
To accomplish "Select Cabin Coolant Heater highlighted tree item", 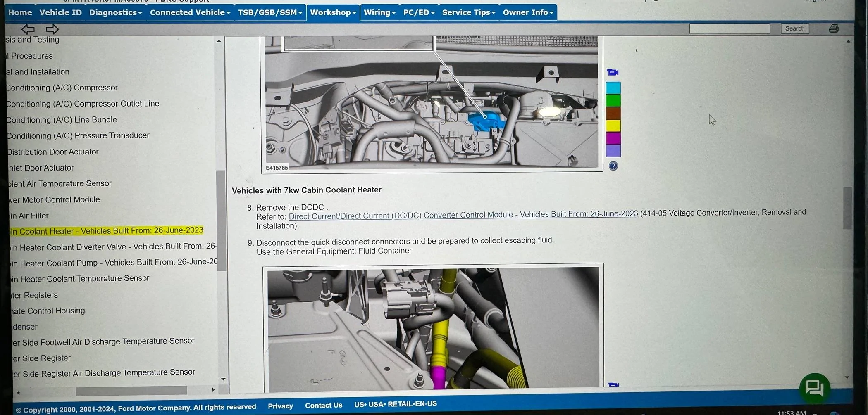I will pos(107,231).
